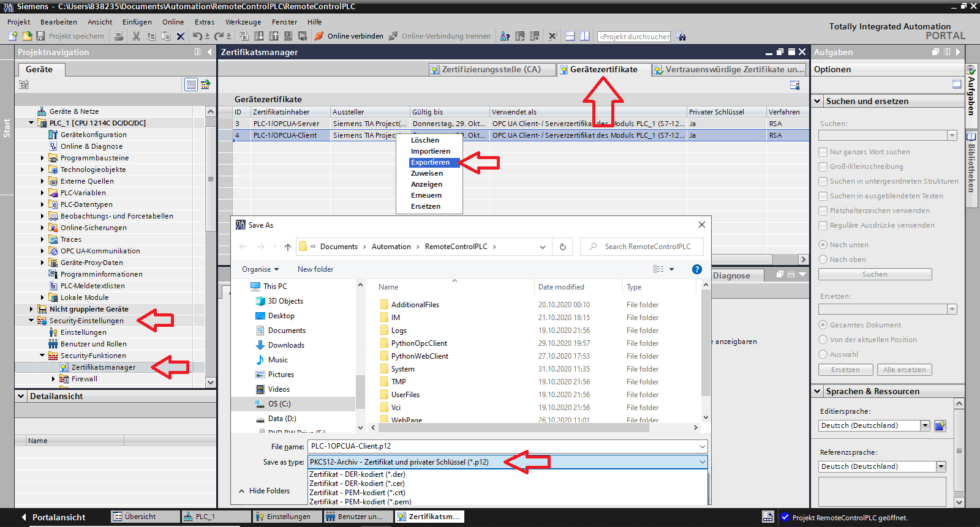Refresh the folder view in Save As
This screenshot has width=980, height=527.
pos(562,247)
